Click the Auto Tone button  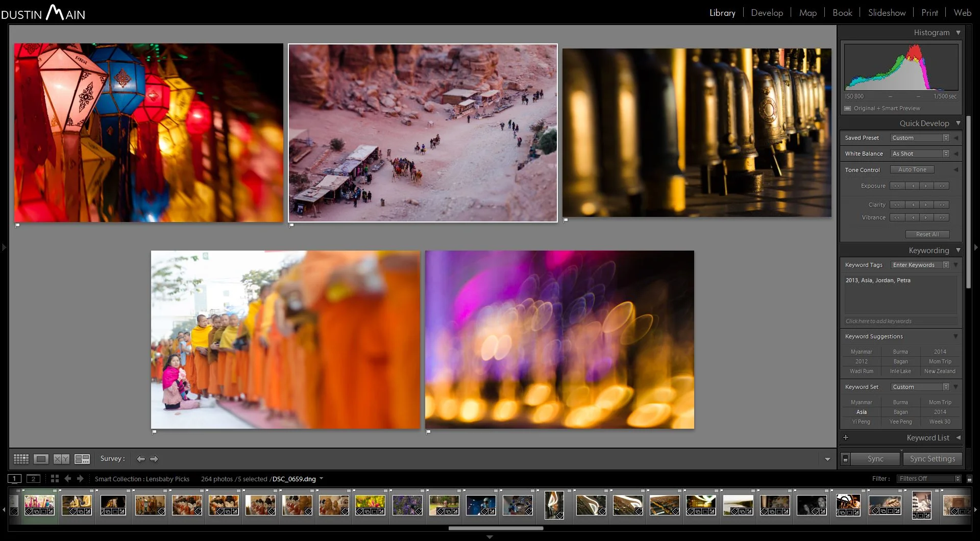tap(912, 169)
